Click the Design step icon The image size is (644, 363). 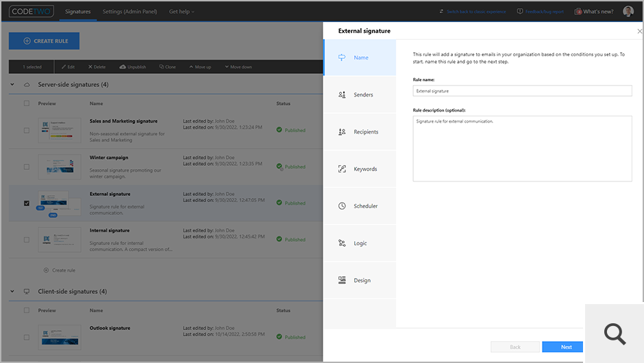(x=342, y=280)
